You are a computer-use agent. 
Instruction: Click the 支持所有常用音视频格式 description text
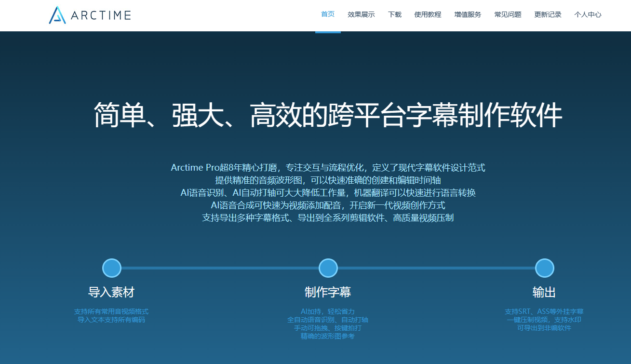point(111,311)
